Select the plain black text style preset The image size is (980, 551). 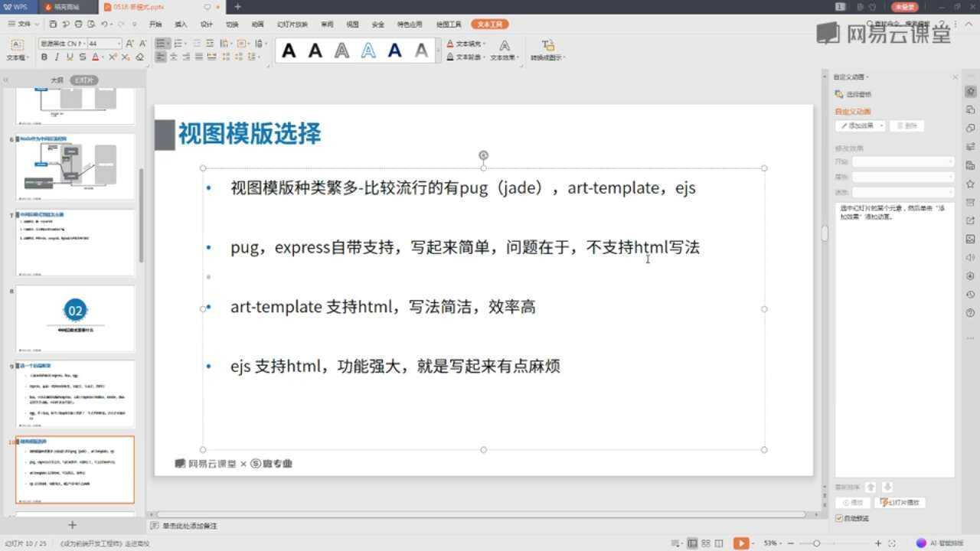click(289, 51)
